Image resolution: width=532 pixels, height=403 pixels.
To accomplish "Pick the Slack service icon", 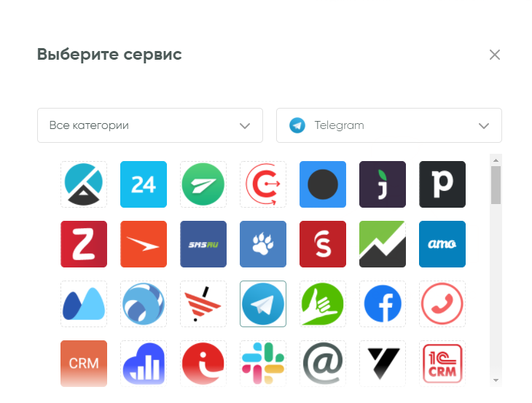I will click(263, 364).
